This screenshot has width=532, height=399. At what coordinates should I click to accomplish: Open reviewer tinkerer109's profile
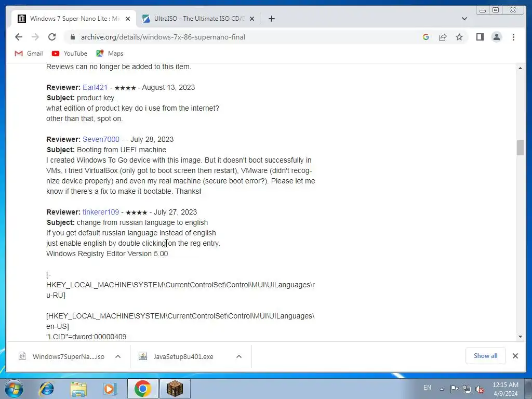pyautogui.click(x=101, y=212)
